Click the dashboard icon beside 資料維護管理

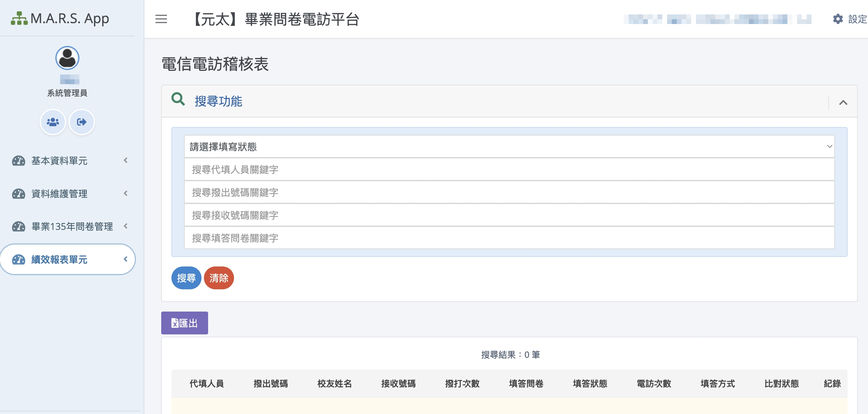pos(19,194)
